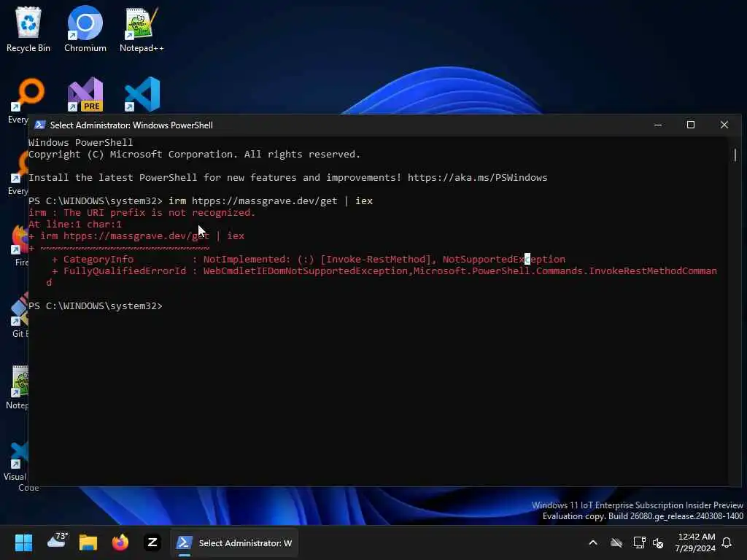Select the Visual Studio Preview PRE icon
The image size is (747, 560).
85,94
